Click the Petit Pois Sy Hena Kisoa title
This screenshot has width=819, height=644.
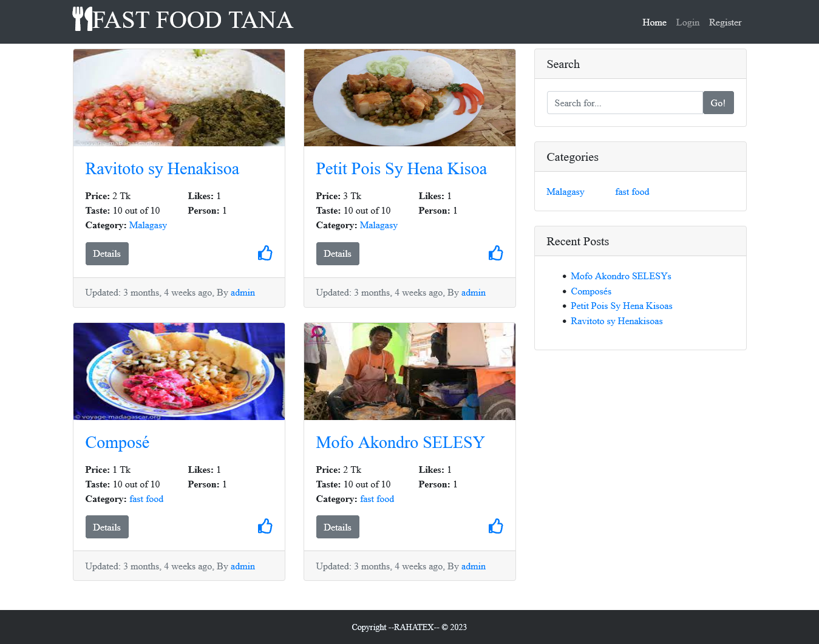pos(401,169)
